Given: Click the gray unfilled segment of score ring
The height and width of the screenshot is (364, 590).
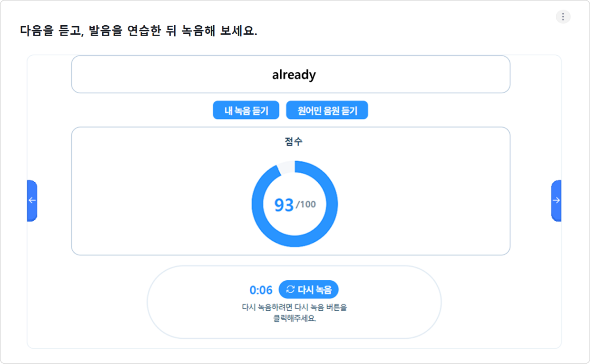Looking at the screenshot, I should 285,167.
